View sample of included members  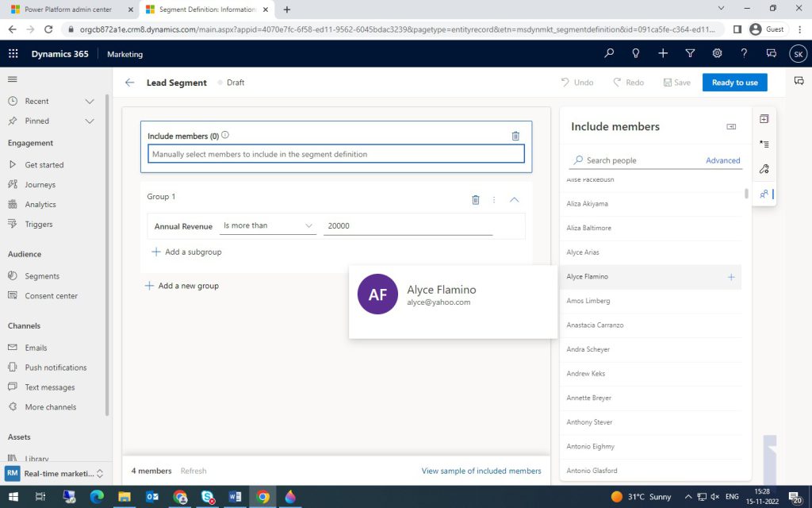[481, 471]
